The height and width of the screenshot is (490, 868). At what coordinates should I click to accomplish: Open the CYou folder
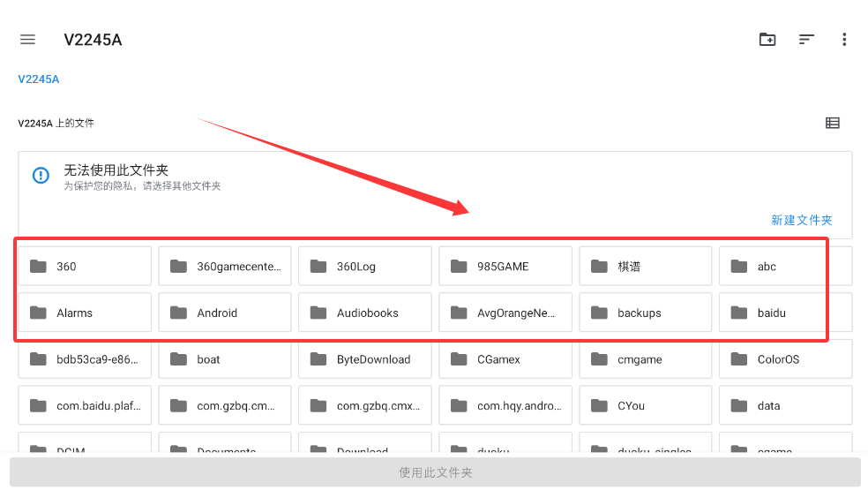click(x=646, y=406)
